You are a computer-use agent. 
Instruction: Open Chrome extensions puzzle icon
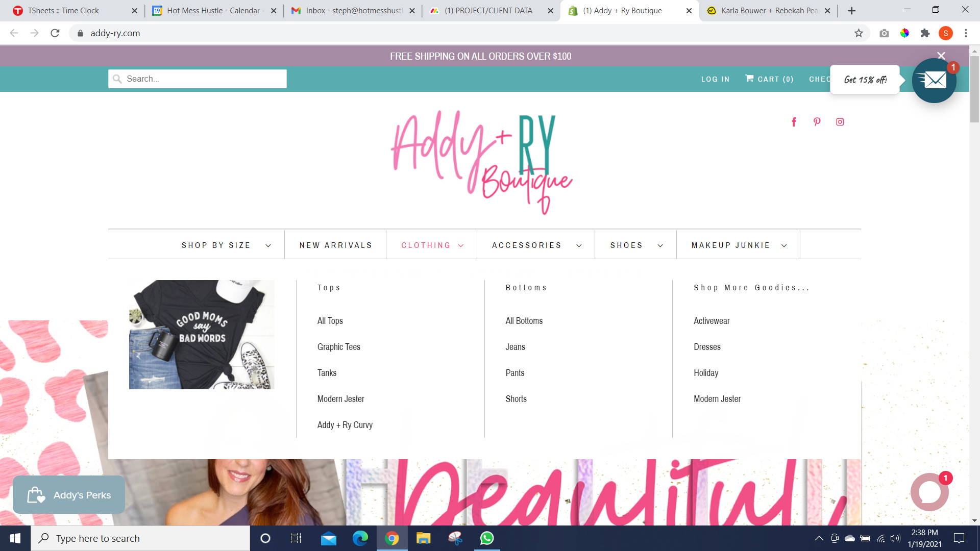(x=925, y=33)
